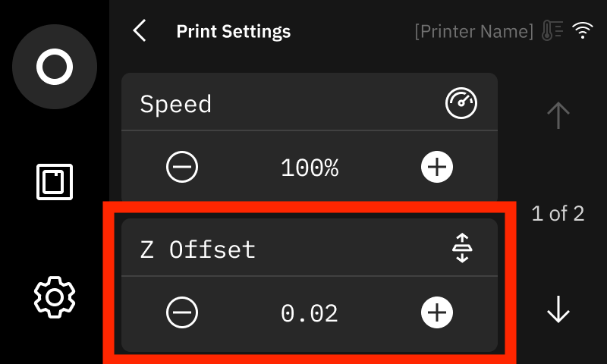Go back using the back chevron

pyautogui.click(x=140, y=31)
